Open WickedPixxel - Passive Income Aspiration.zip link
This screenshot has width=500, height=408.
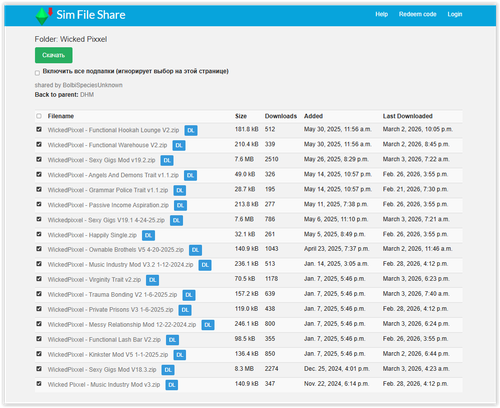click(108, 205)
